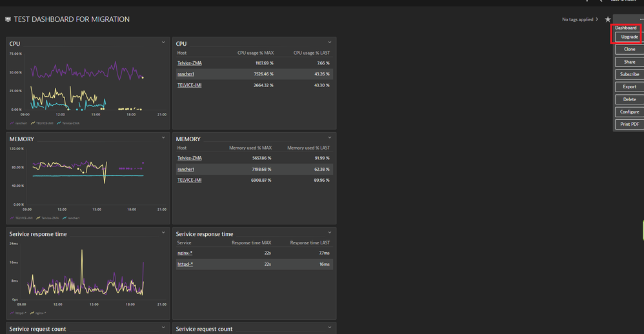Click the 91.99 % memory last value
Viewport: 644px width, 334px height.
[x=322, y=158]
